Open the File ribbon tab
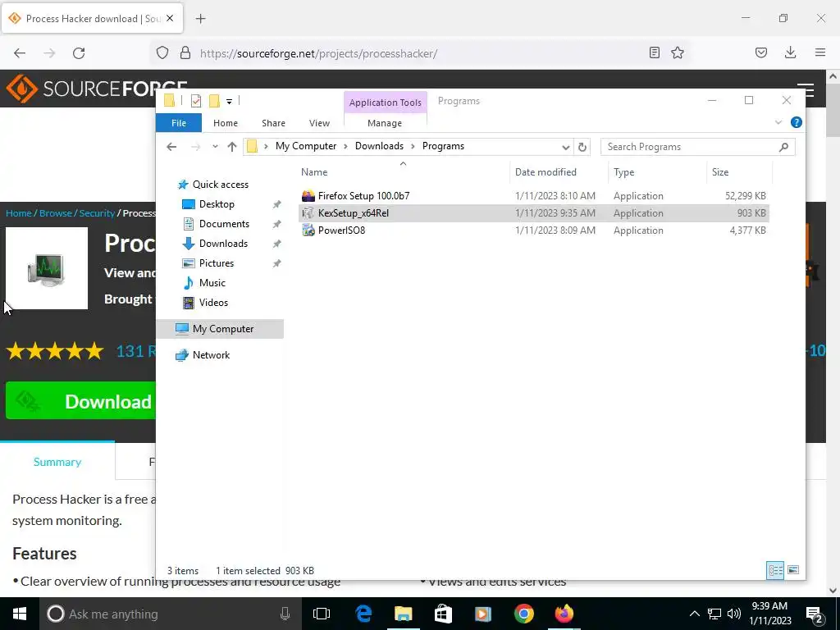 [x=179, y=123]
